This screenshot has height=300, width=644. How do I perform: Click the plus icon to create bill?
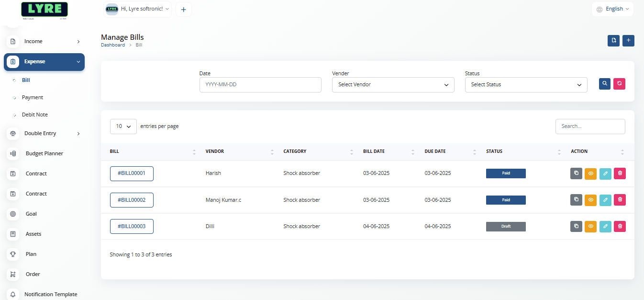point(629,41)
